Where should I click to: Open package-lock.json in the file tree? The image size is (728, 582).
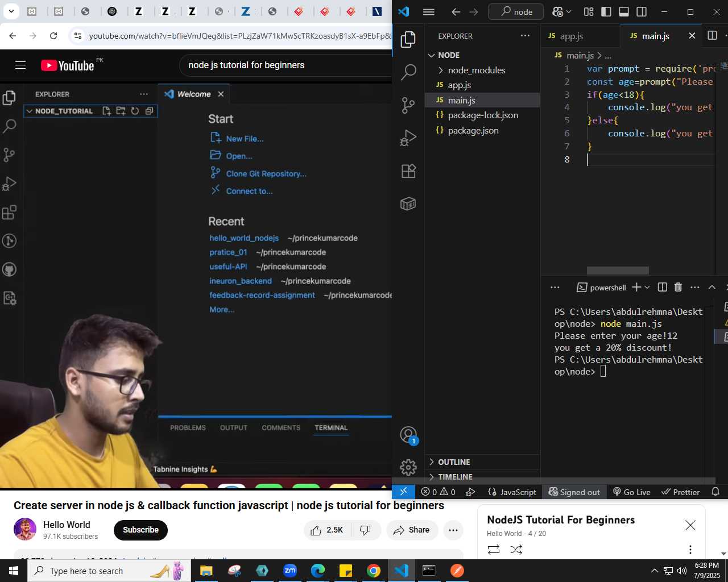482,115
